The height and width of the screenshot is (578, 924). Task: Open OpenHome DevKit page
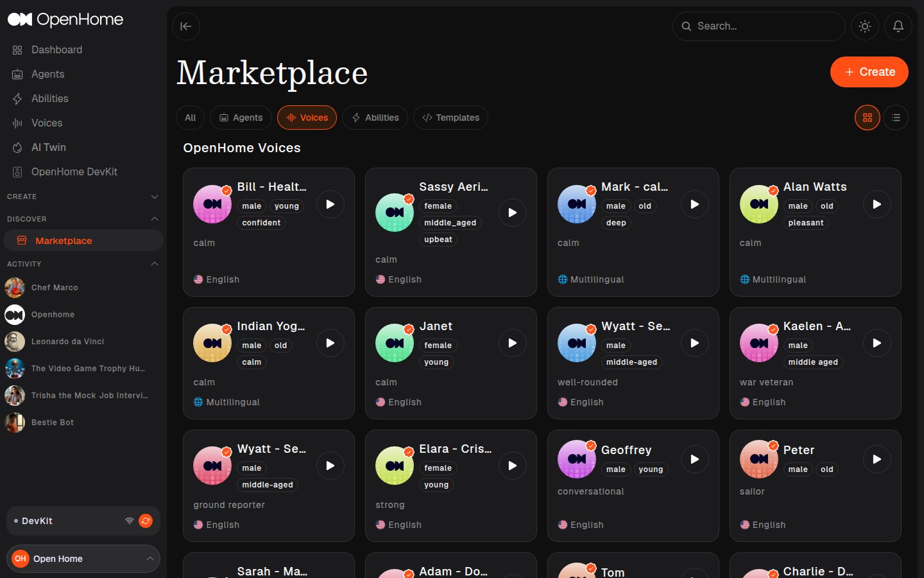click(x=83, y=171)
